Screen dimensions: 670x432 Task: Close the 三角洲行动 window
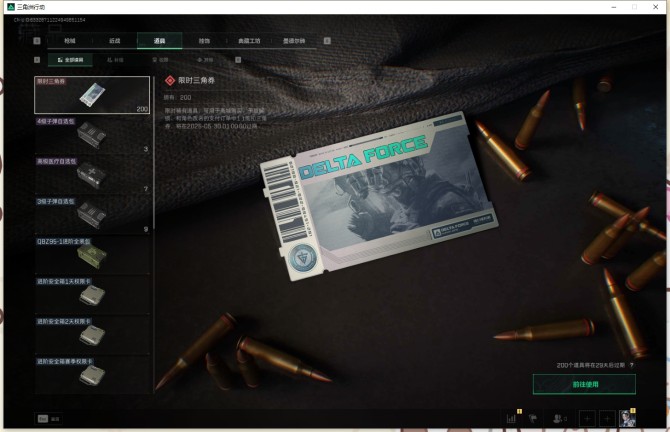(x=655, y=7)
